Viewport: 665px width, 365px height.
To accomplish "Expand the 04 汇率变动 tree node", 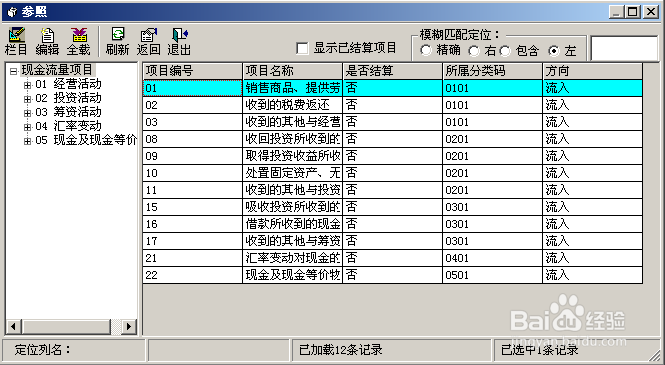I will pos(28,127).
